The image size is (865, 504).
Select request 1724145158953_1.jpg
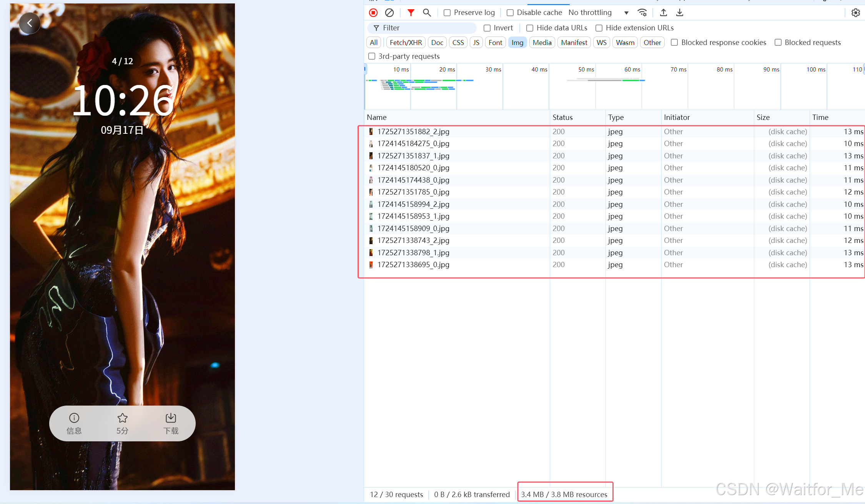pyautogui.click(x=614, y=216)
